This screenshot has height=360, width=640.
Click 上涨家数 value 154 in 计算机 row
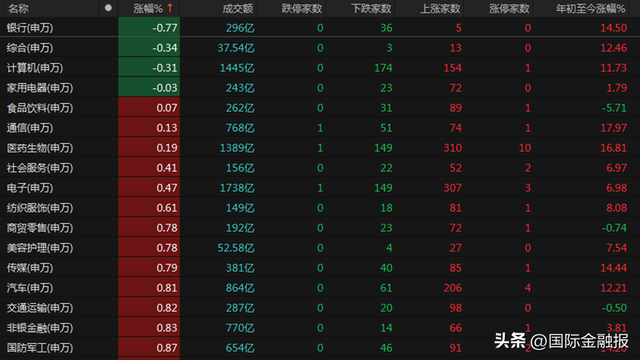(453, 68)
